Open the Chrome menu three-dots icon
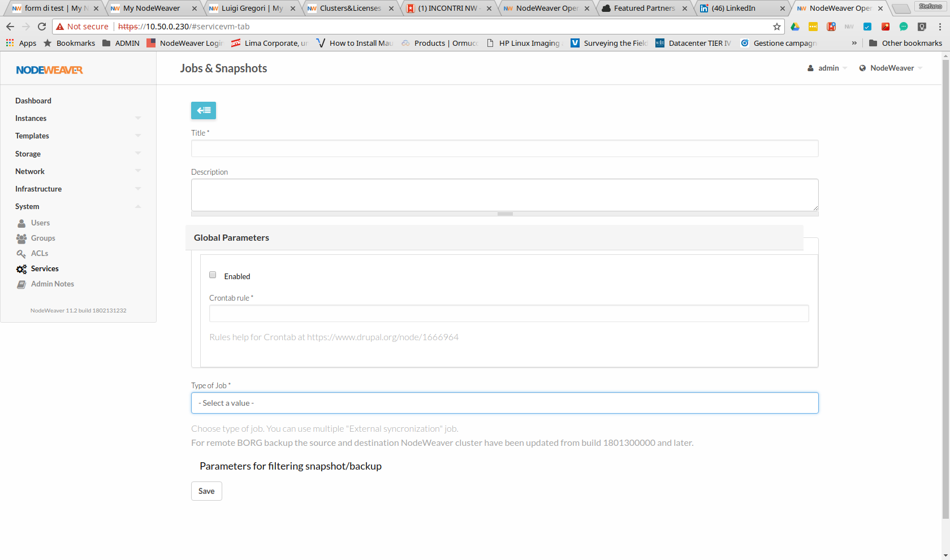950x560 pixels. (940, 27)
